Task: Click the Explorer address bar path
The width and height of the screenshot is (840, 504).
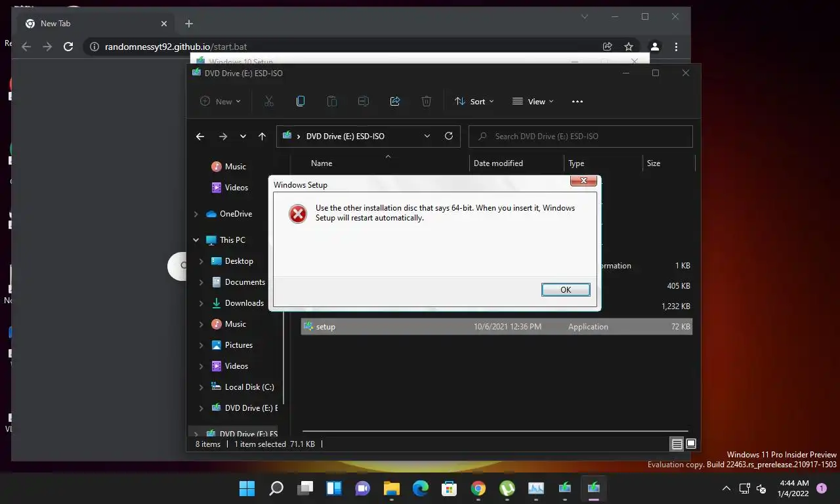Action: pos(345,136)
